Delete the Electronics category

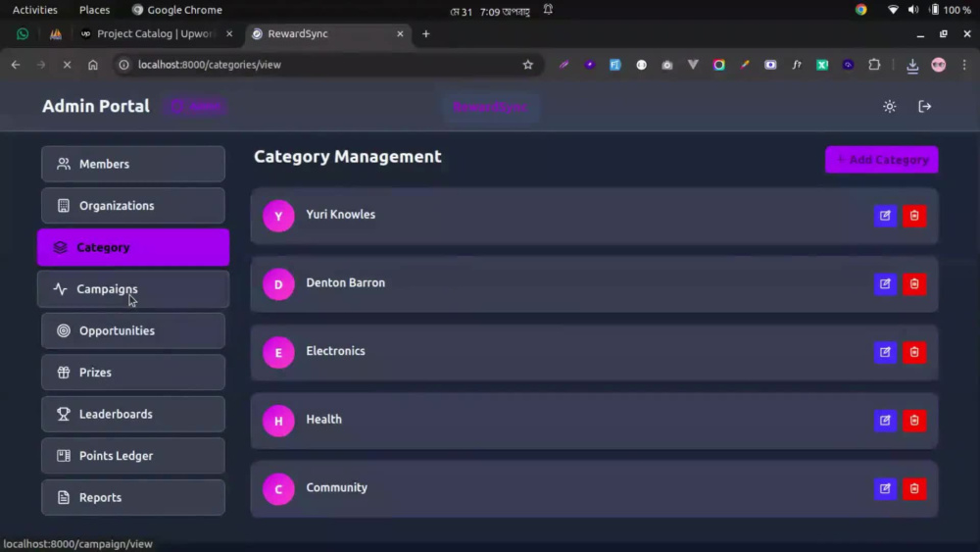pyautogui.click(x=914, y=352)
